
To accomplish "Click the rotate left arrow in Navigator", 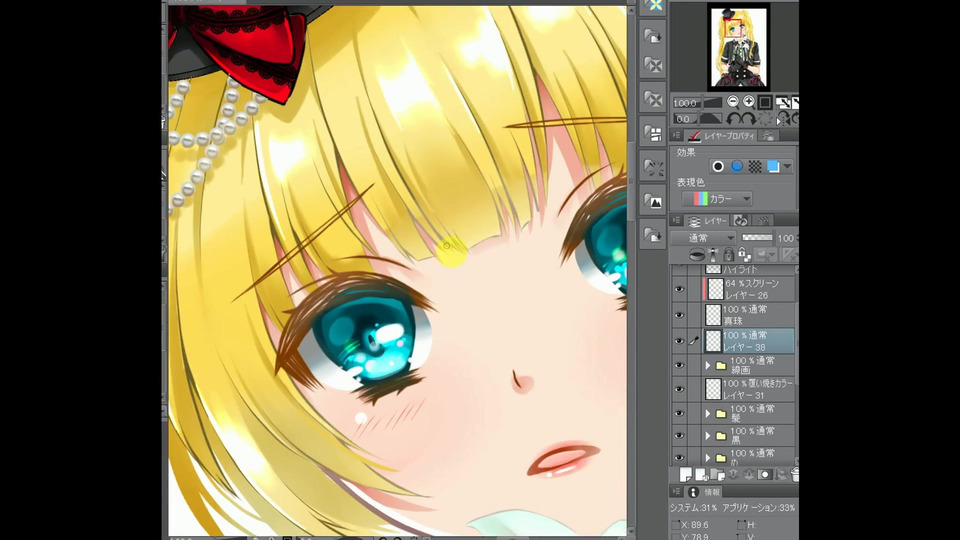I will click(x=734, y=118).
